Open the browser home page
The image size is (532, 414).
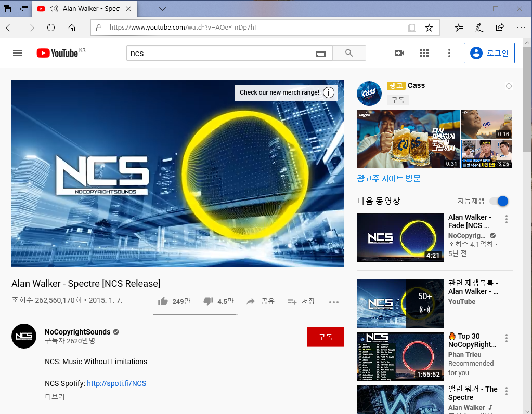(x=72, y=28)
